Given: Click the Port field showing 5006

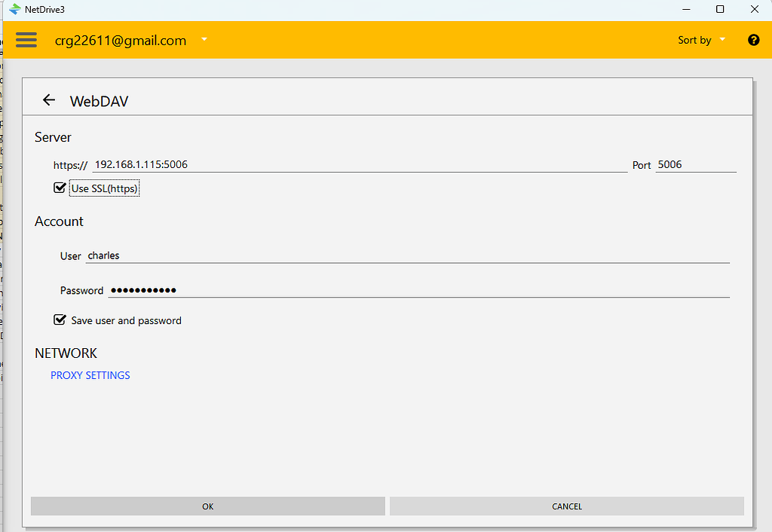Looking at the screenshot, I should point(694,164).
